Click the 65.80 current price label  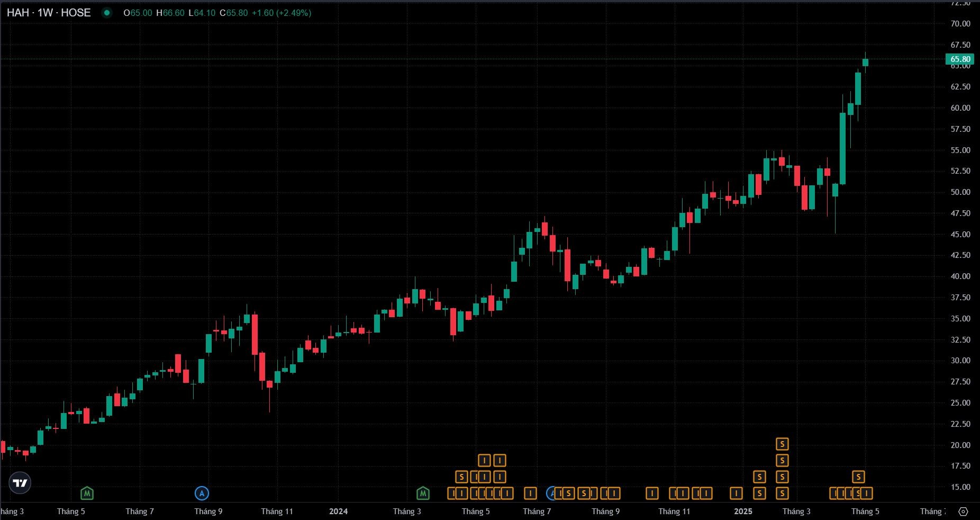point(960,59)
